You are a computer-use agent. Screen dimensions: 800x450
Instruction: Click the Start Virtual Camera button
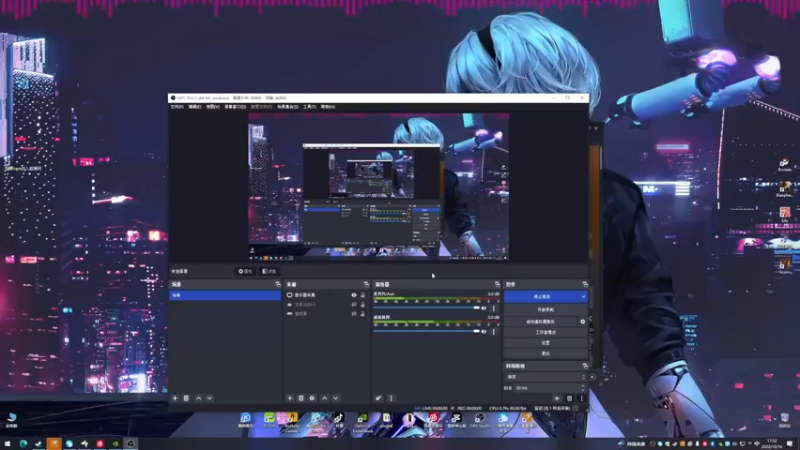(541, 321)
